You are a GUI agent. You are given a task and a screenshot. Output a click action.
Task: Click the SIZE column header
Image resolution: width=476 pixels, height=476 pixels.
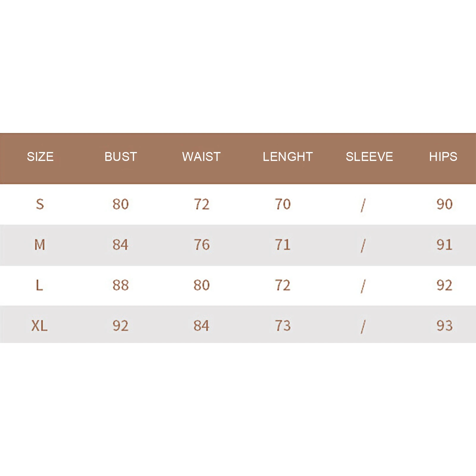40,157
